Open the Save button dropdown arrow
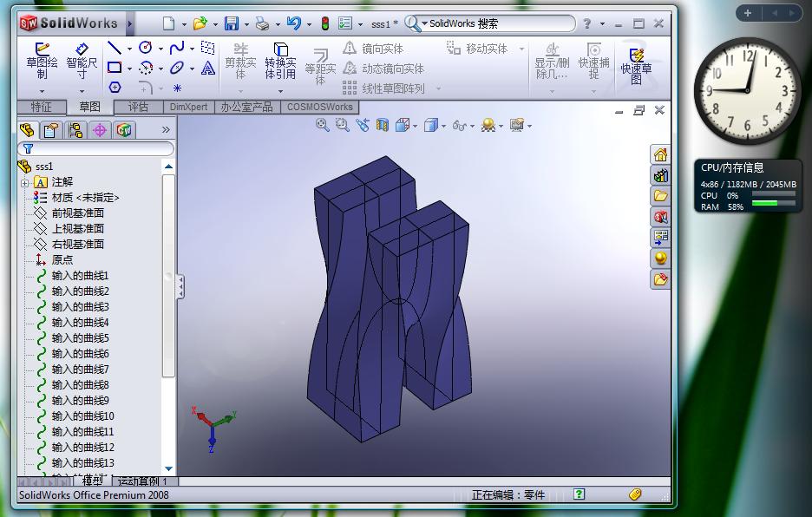Image resolution: width=812 pixels, height=517 pixels. pos(246,24)
